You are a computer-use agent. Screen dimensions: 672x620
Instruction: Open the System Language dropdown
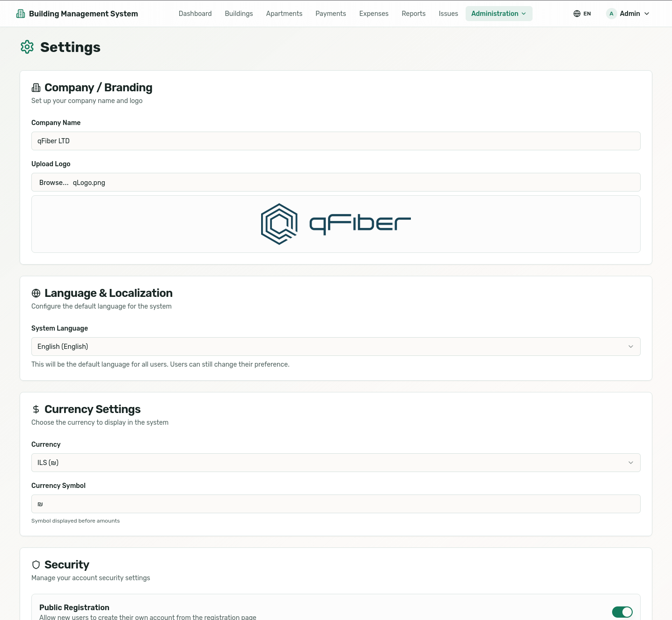336,347
